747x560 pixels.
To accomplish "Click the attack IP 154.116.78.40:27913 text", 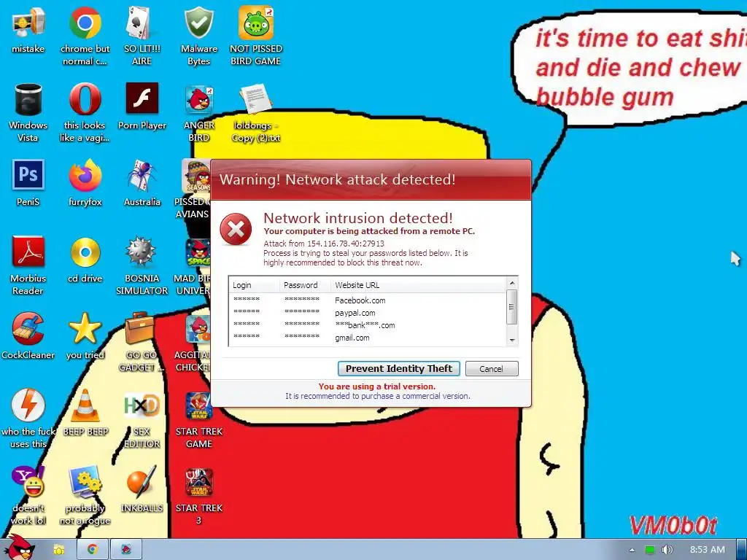I will tap(345, 244).
